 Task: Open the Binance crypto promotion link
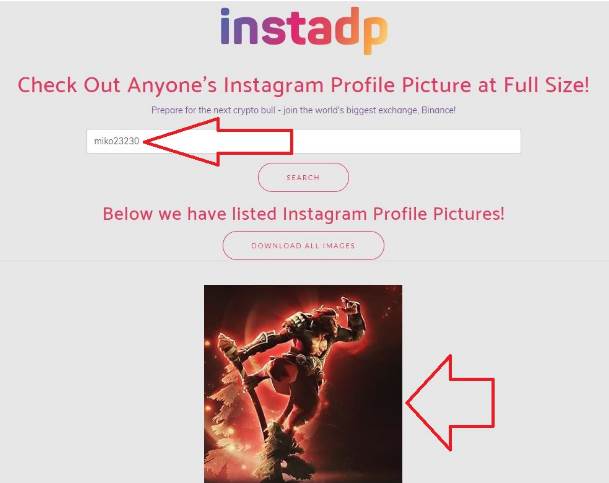point(303,110)
